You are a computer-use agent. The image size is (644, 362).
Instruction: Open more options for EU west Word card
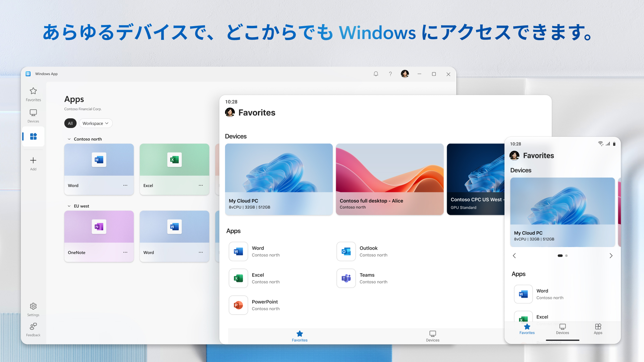201,252
